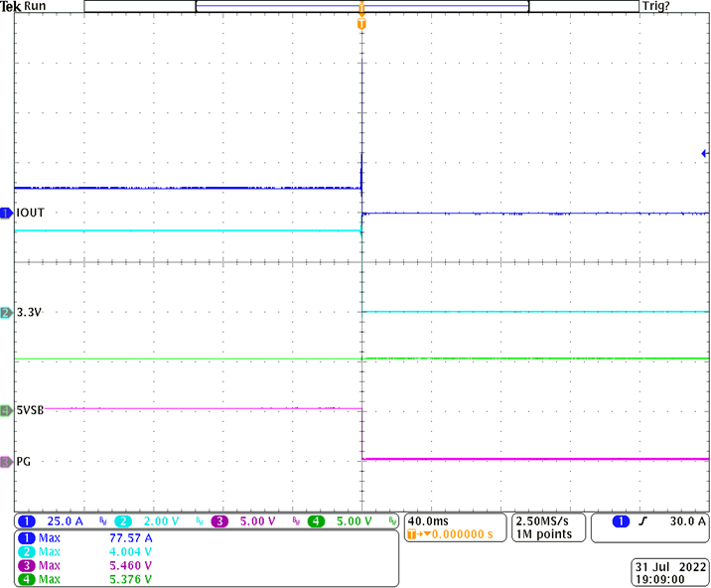711x588 pixels.
Task: Toggle channel 3 badge showing 5.00 V
Action: click(219, 521)
